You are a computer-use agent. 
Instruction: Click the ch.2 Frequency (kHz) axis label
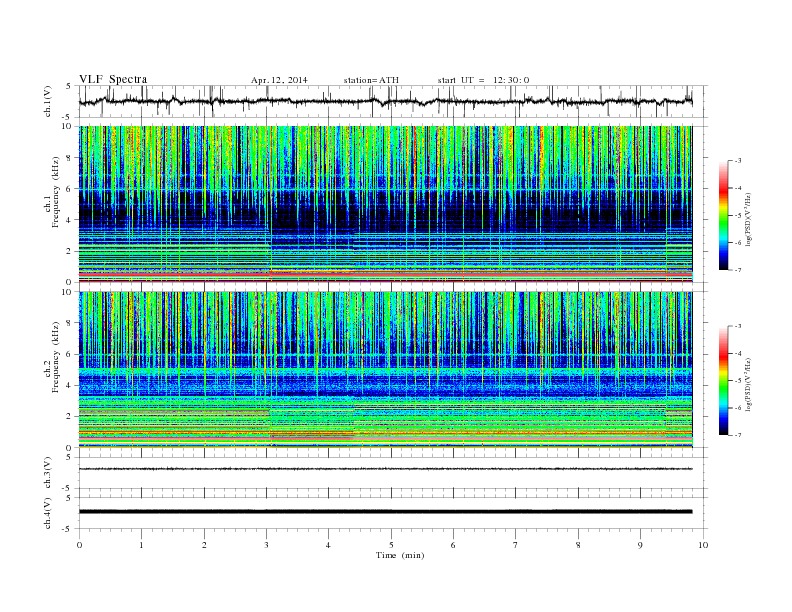tap(52, 357)
